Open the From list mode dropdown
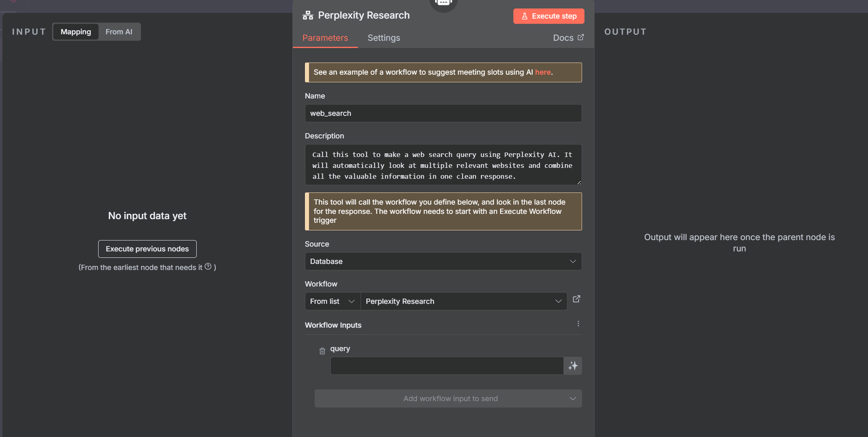Screen dimensions: 868x437 click(x=332, y=301)
